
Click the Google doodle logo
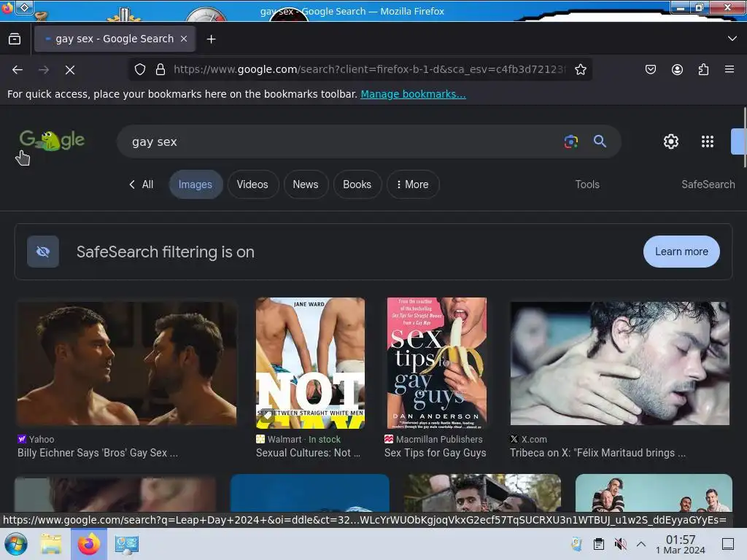point(52,140)
